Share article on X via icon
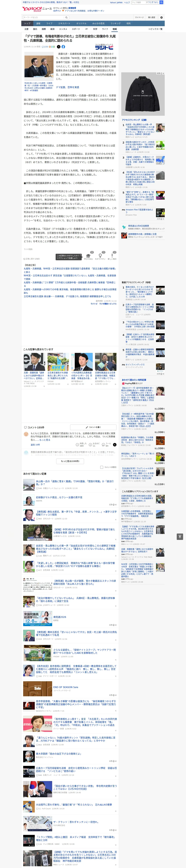The width and height of the screenshot is (186, 868). 58,47
